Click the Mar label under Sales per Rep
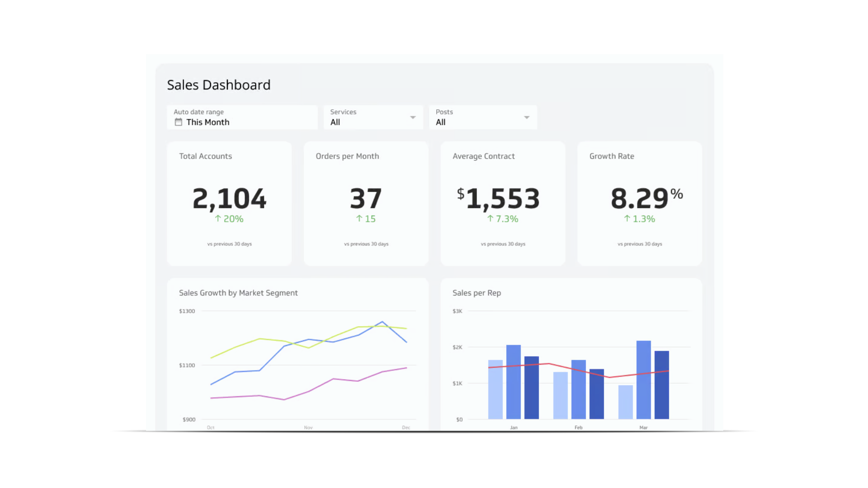 [x=644, y=427]
